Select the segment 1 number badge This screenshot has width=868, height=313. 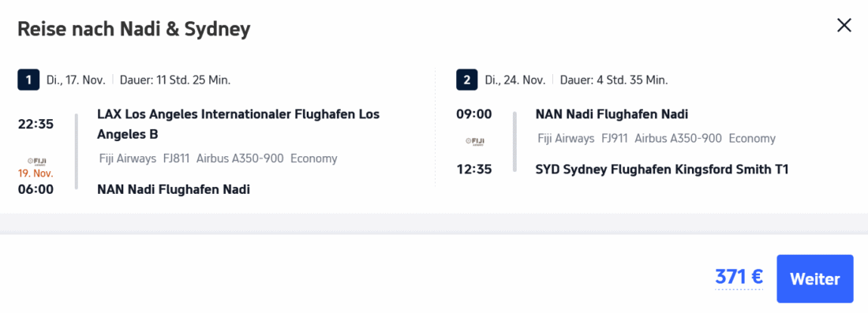click(x=28, y=80)
